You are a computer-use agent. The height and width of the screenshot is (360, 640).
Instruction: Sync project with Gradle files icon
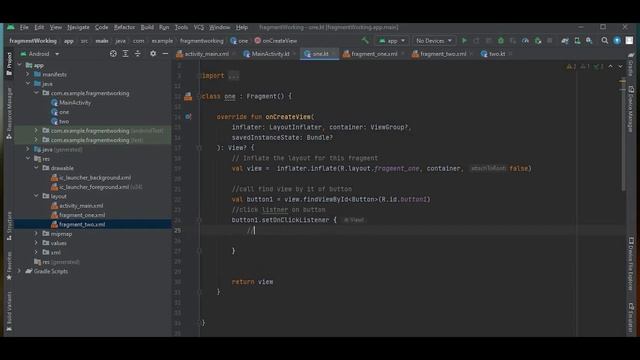[x=565, y=40]
